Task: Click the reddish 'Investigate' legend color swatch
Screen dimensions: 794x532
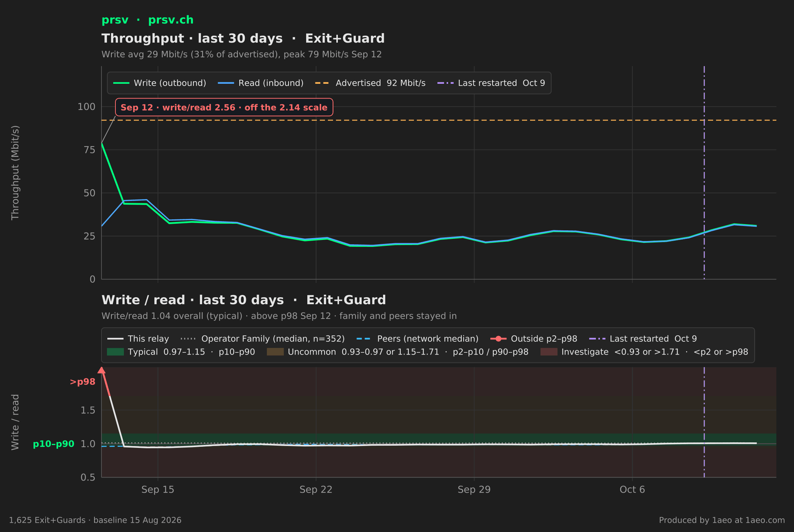Action: pos(549,352)
